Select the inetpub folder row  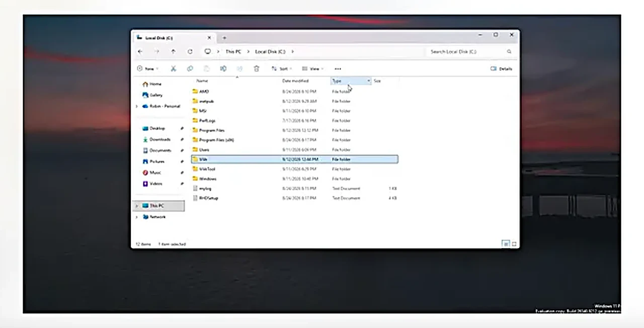click(x=295, y=101)
